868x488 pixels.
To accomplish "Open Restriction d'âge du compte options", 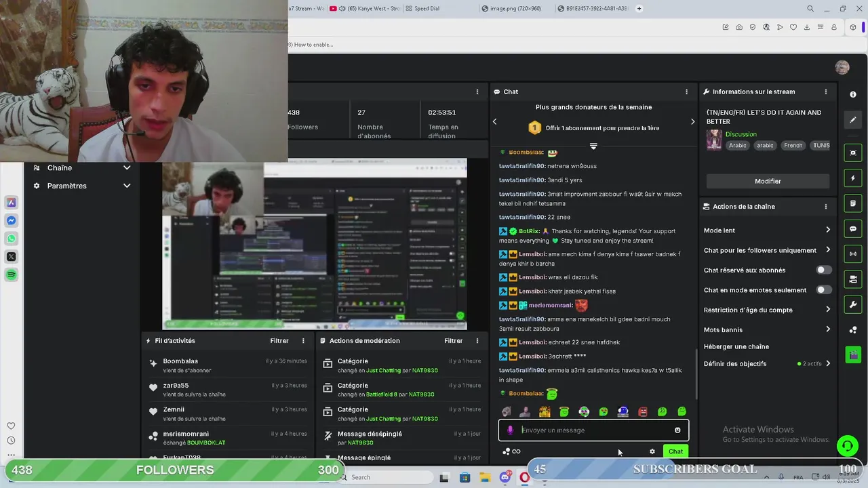I will (x=767, y=310).
